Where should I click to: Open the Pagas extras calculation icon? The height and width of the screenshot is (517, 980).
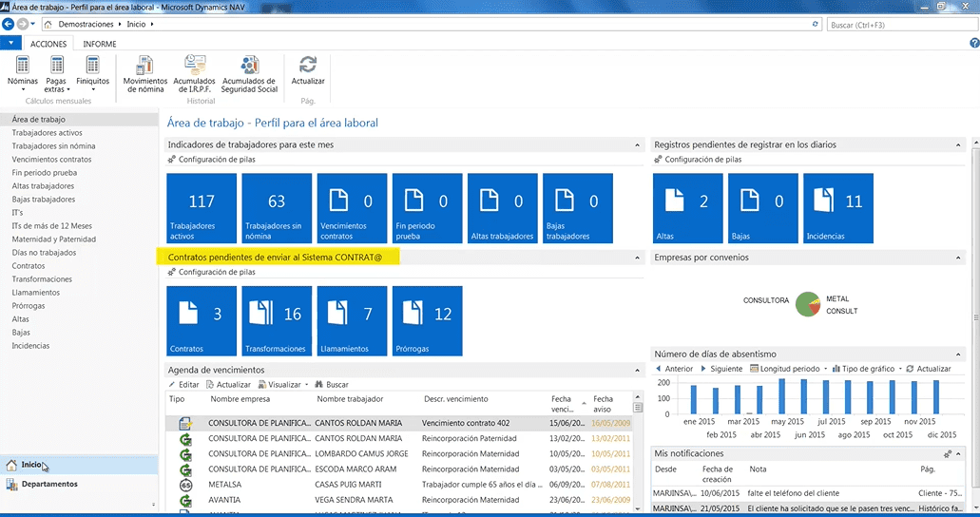pos(56,72)
